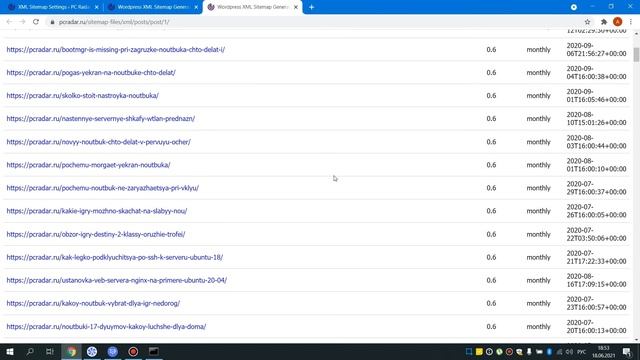Select the active Wordpress XML Sitemap tab
The image size is (640, 360).
tap(253, 7)
